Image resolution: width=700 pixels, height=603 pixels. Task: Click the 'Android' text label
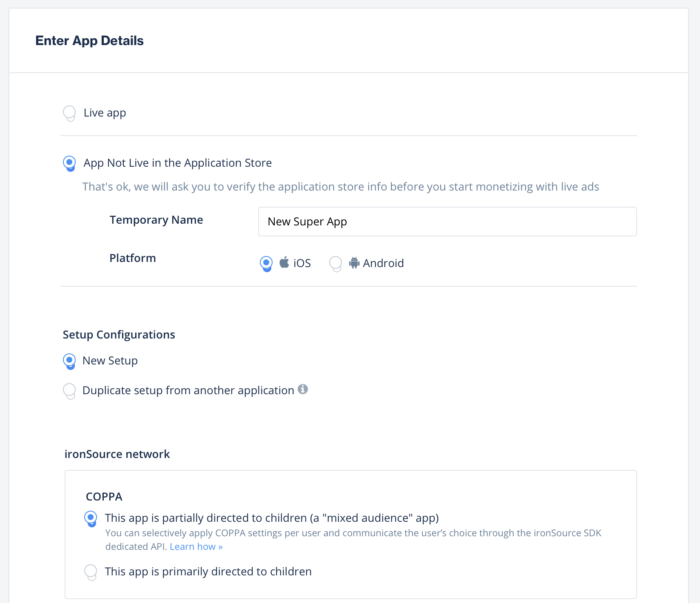(383, 263)
